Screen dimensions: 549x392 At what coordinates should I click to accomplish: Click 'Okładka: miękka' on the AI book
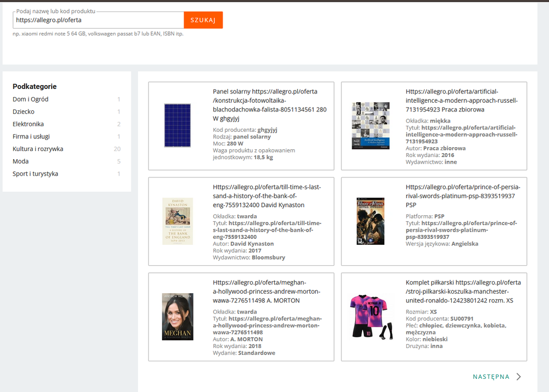[428, 121]
